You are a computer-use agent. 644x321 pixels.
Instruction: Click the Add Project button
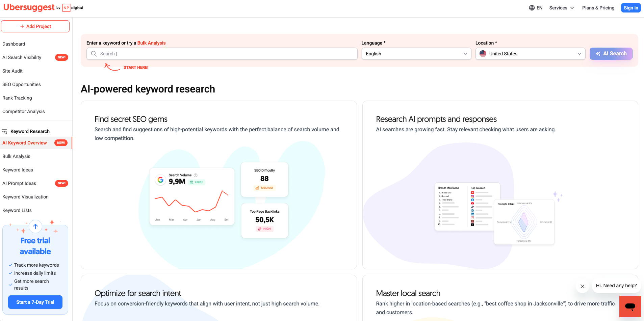[x=35, y=26]
